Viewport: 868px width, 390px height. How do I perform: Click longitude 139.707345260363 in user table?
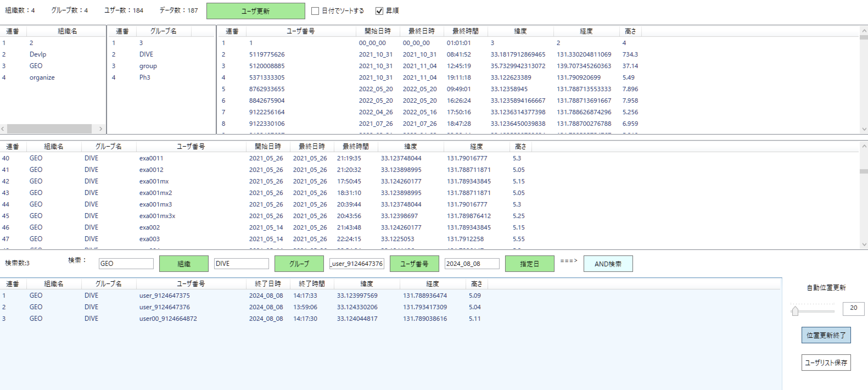[584, 66]
